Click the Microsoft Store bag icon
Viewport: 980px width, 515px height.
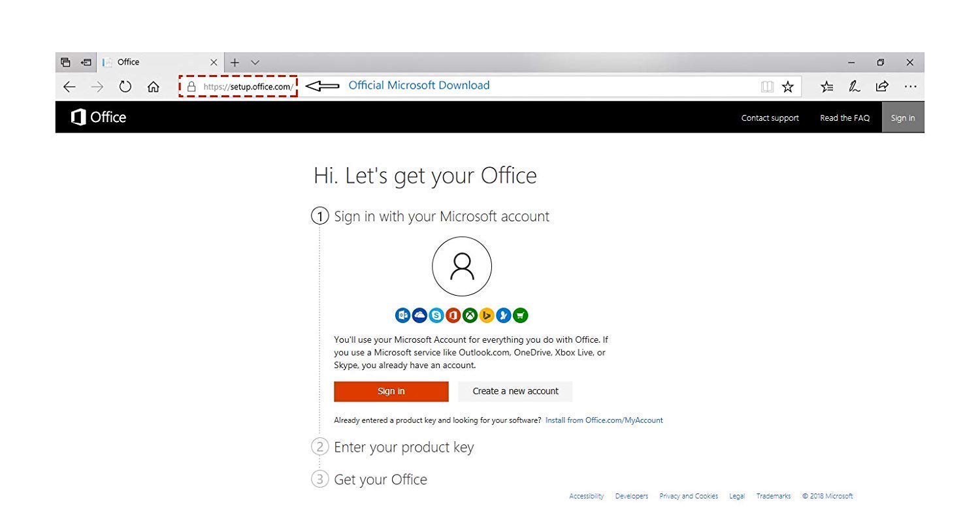pos(520,316)
